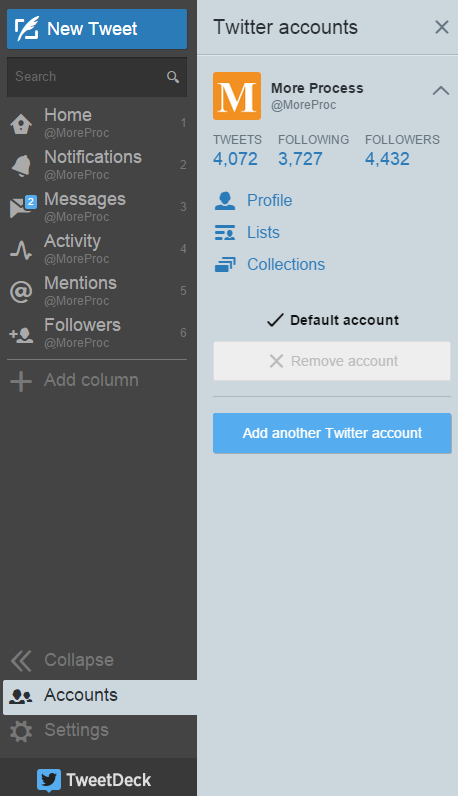The width and height of the screenshot is (458, 796).
Task: Click the Collections stacked icon
Action: point(225,265)
